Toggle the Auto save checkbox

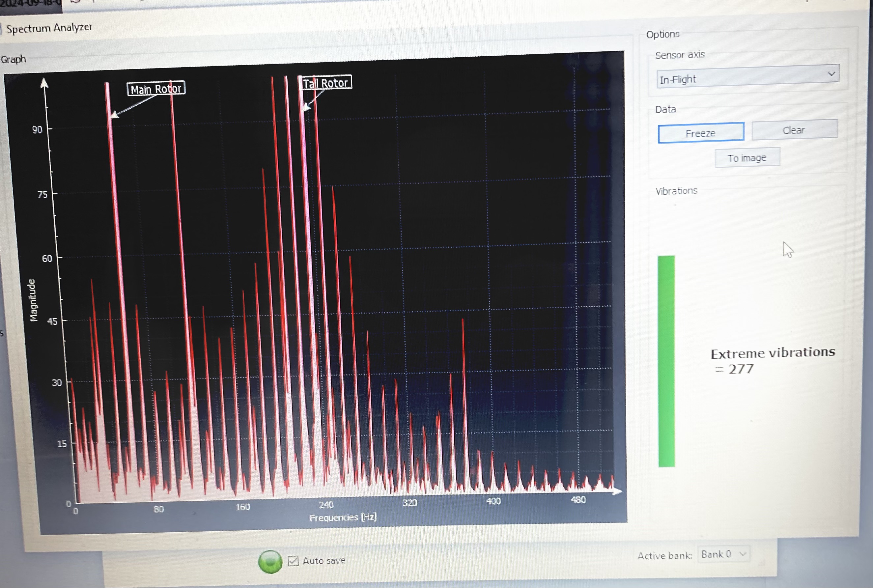click(x=293, y=561)
